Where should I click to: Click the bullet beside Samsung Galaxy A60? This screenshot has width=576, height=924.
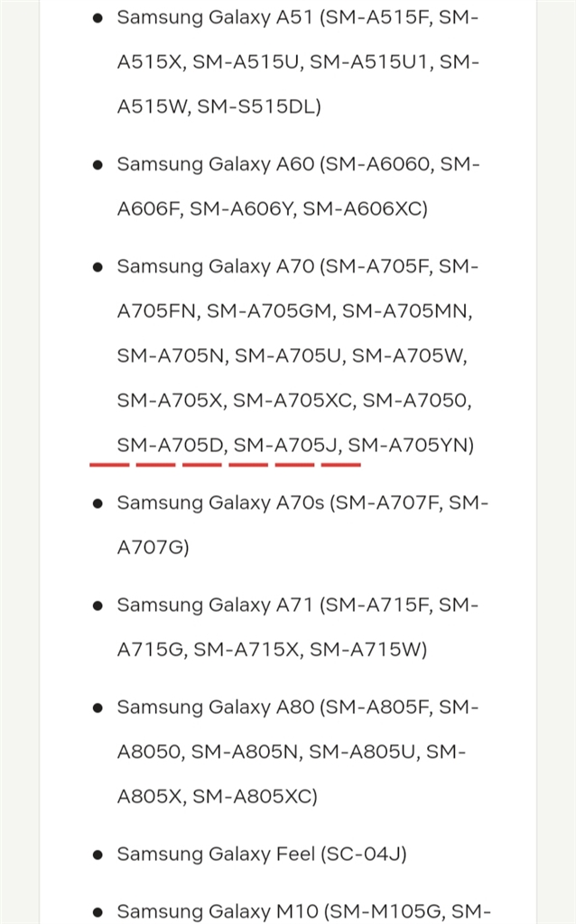click(x=98, y=165)
